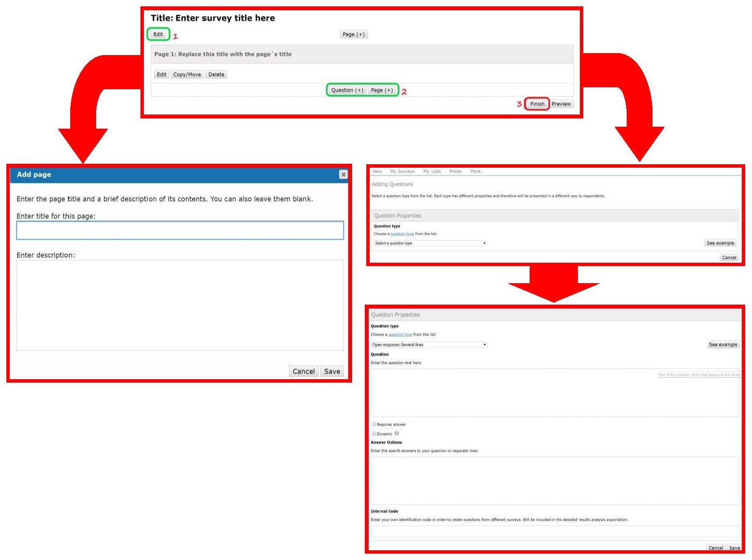
Task: Open help icon beside Dynamic checkbox
Action: (x=397, y=433)
